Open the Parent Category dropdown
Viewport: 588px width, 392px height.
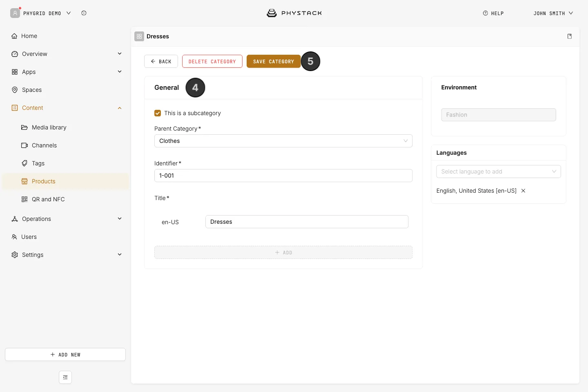(283, 141)
